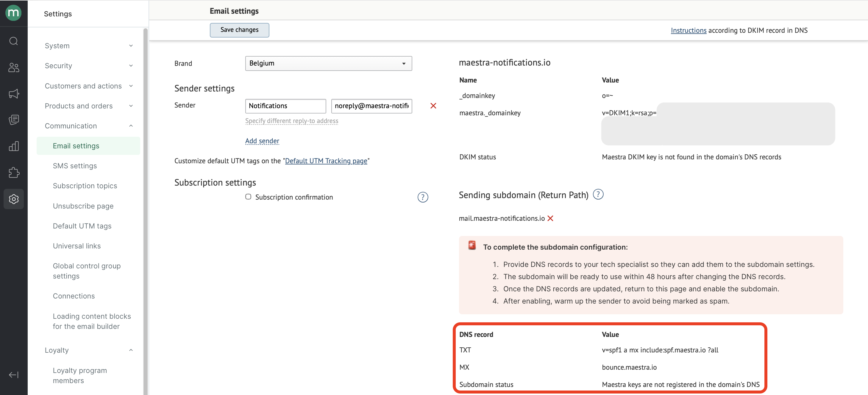Open Default UTM tags settings
The height and width of the screenshot is (395, 868).
[82, 226]
